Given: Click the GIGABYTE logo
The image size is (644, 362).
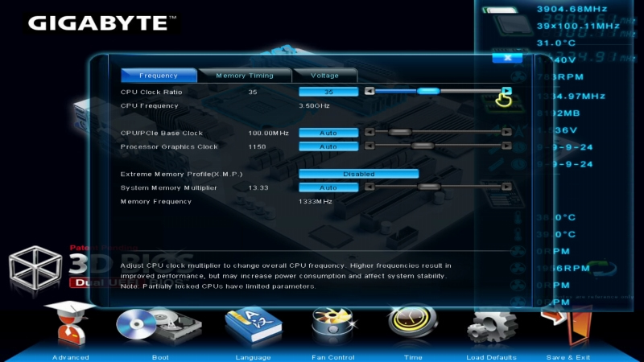Looking at the screenshot, I should coord(101,23).
